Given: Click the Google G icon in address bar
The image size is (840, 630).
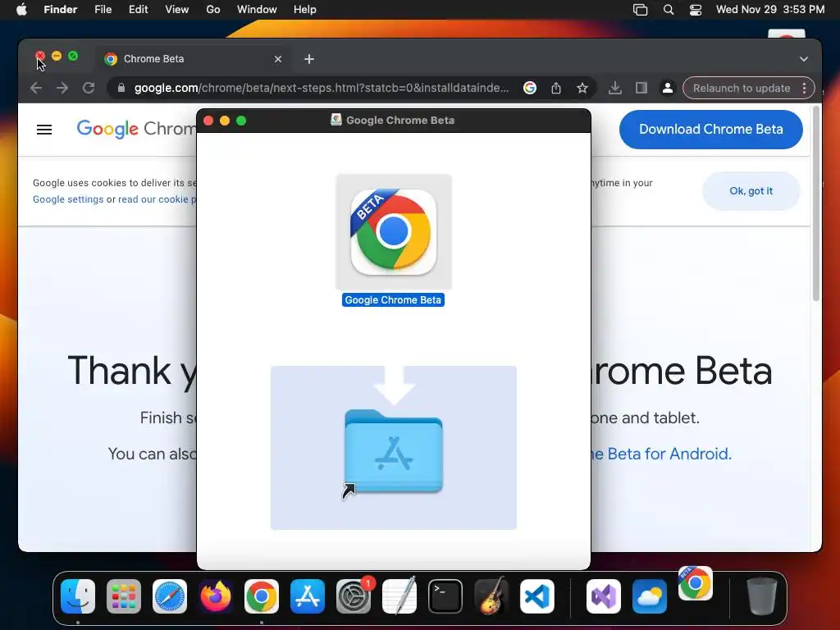Looking at the screenshot, I should coord(530,88).
